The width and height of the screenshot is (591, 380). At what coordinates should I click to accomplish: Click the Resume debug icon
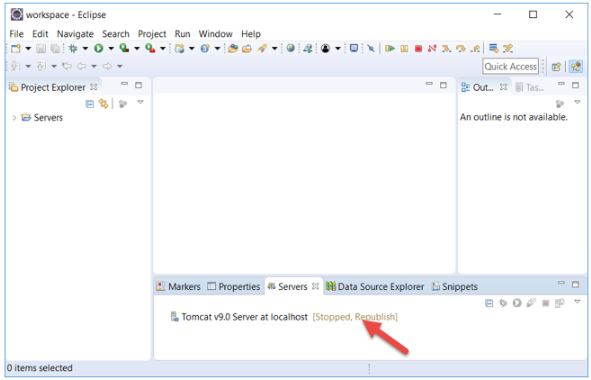[x=390, y=48]
